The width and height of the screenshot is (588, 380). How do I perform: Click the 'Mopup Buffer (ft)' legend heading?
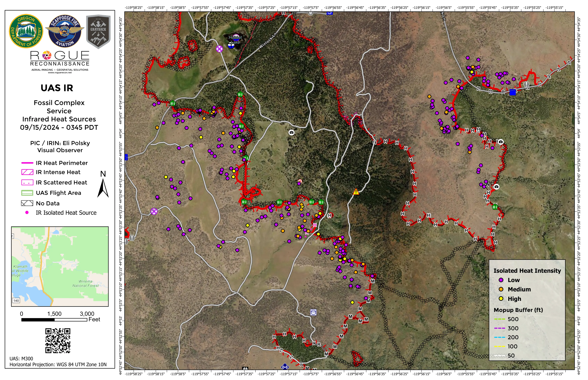coord(518,310)
